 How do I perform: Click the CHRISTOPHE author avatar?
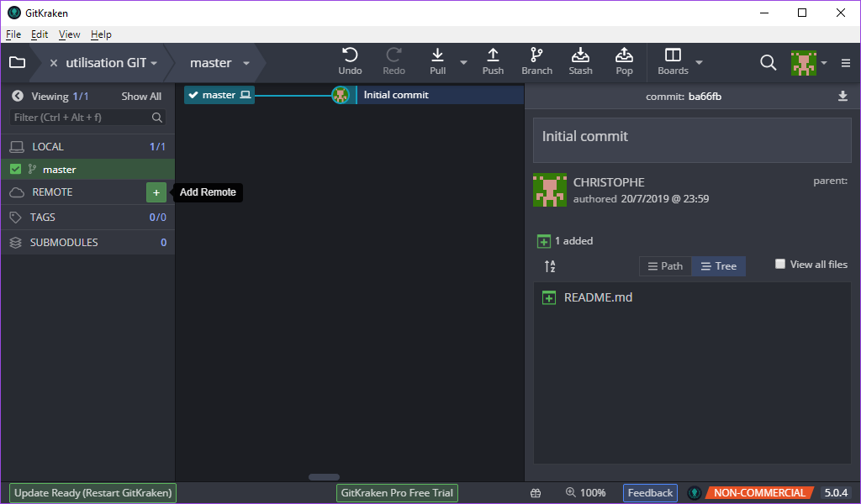pyautogui.click(x=550, y=191)
